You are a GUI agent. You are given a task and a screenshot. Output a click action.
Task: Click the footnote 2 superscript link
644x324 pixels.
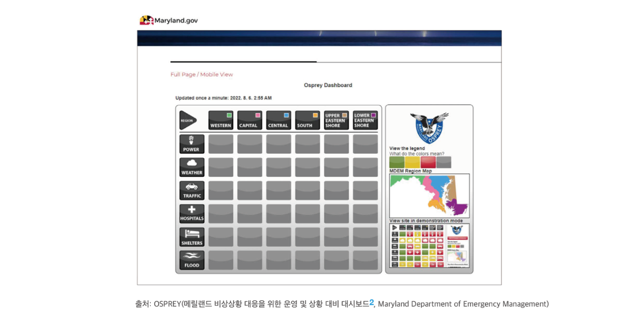click(x=372, y=301)
